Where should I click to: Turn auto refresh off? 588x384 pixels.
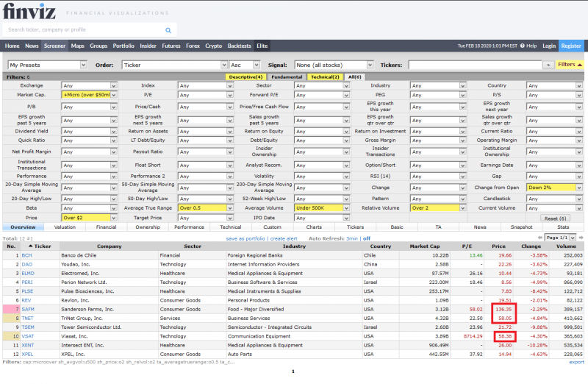point(367,238)
